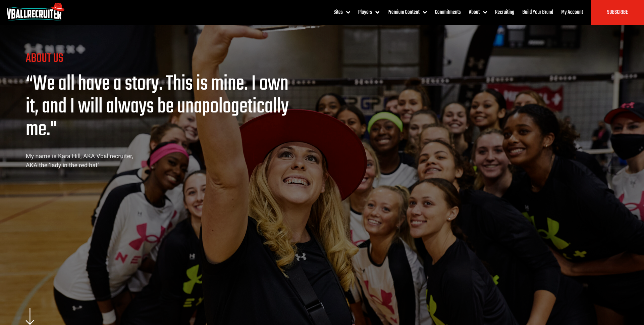Screen dimensions: 644x325
Task: Open the About menu item
Action: click(474, 12)
